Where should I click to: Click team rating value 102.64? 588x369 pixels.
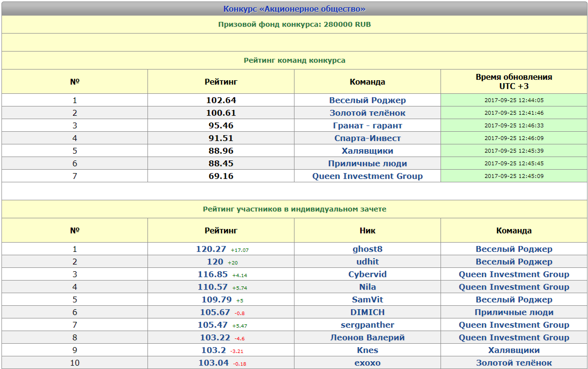(221, 100)
